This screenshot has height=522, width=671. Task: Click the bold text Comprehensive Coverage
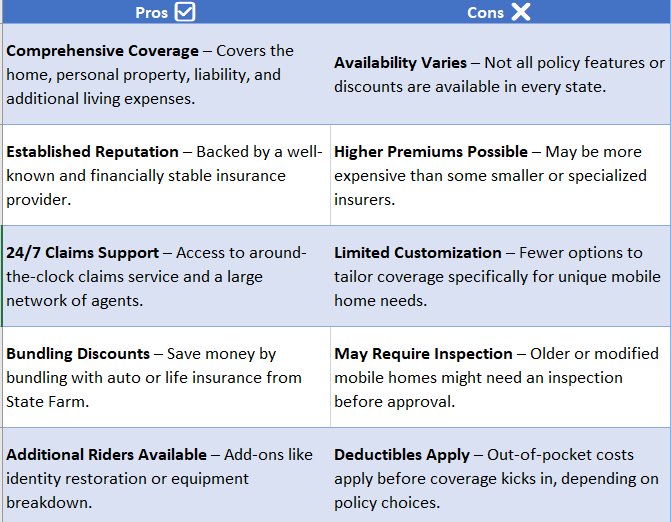pos(102,51)
